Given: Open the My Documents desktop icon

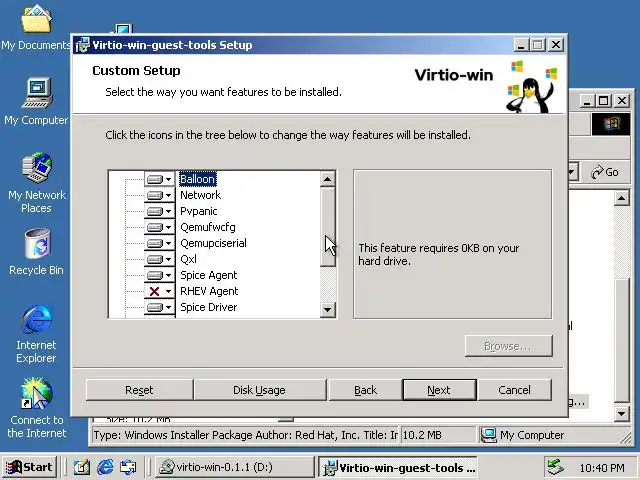Looking at the screenshot, I should click(36, 28).
